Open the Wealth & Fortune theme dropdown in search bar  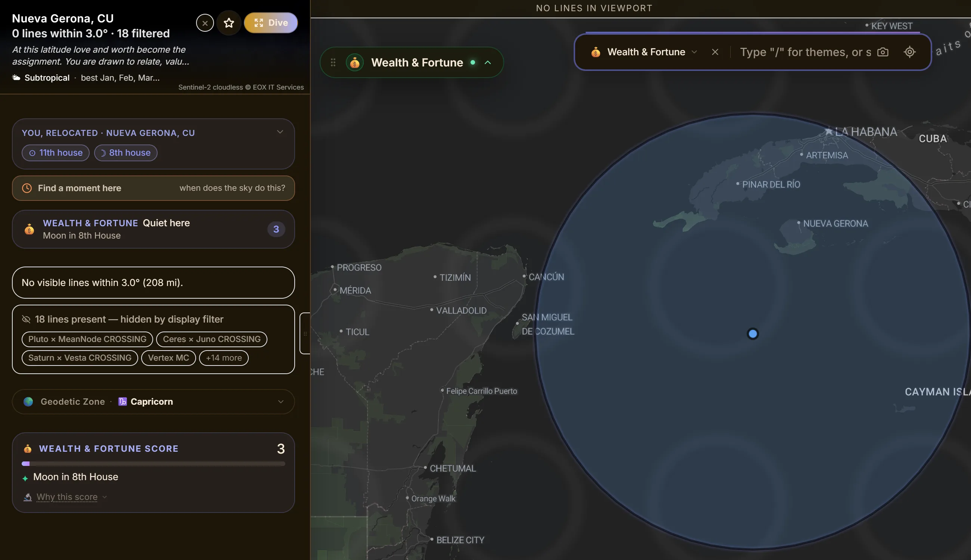coord(645,52)
